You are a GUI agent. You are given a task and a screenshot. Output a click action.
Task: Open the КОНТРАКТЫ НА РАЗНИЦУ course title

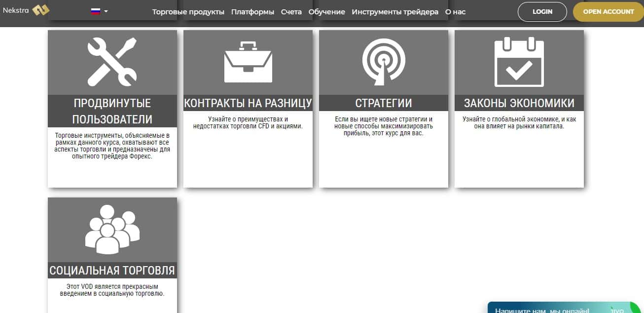click(248, 103)
